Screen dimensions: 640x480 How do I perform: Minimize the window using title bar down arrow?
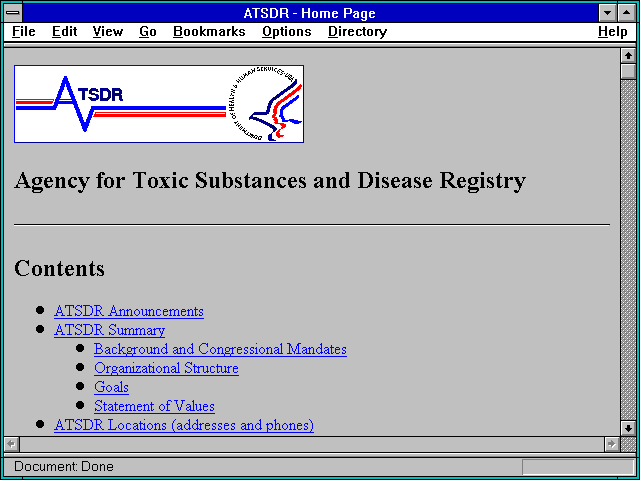click(607, 13)
